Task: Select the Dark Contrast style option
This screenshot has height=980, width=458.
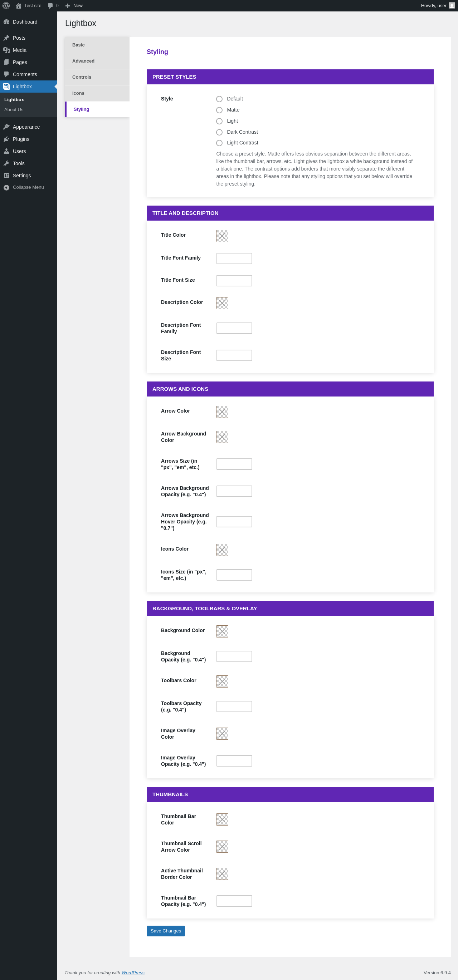Action: (219, 132)
